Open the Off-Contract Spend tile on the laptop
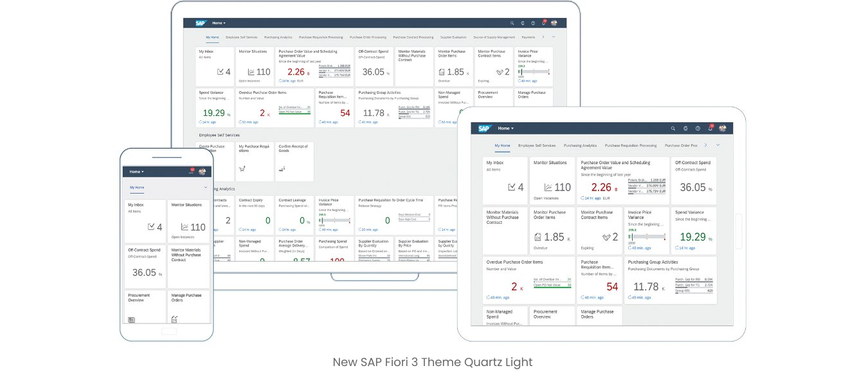The image size is (868, 377). pyautogui.click(x=374, y=66)
